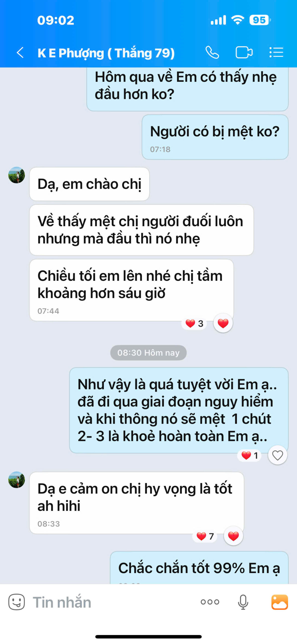Start a video call with contact
The width and height of the screenshot is (297, 644).
244,53
